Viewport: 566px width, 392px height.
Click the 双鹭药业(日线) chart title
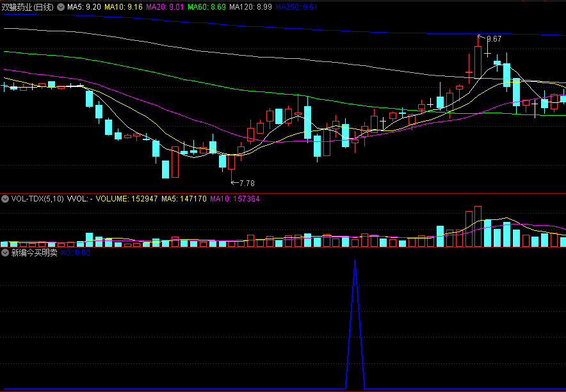pyautogui.click(x=28, y=7)
